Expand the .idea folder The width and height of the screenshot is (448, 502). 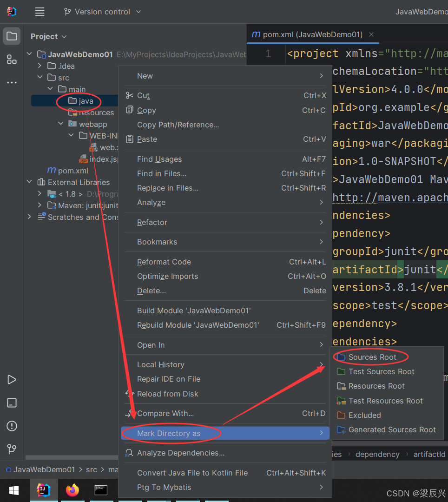click(x=40, y=66)
